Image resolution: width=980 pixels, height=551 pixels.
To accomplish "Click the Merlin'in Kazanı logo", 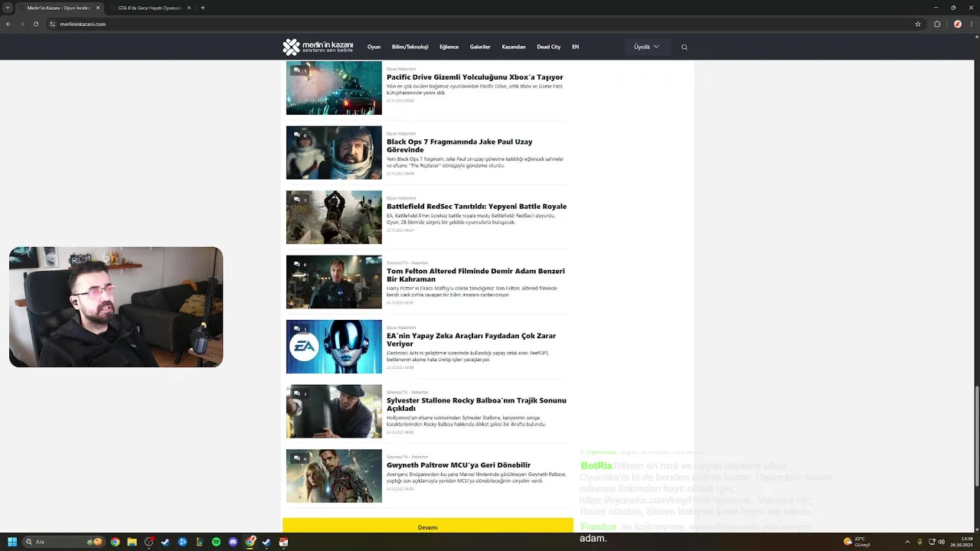I will pos(318,47).
